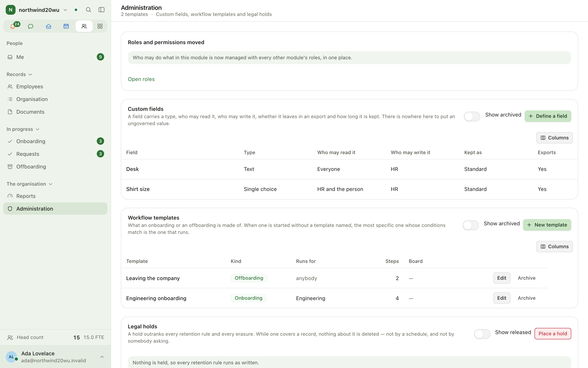Click the plus icon on New template

(x=529, y=225)
